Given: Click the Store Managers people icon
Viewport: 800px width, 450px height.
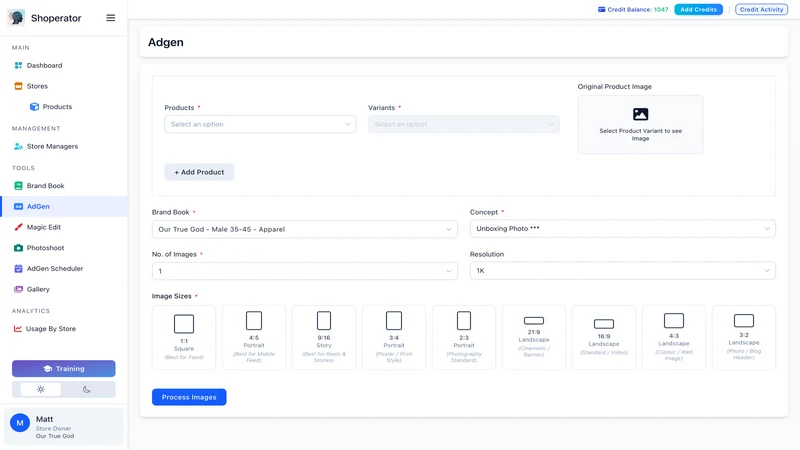Looking at the screenshot, I should tap(18, 146).
